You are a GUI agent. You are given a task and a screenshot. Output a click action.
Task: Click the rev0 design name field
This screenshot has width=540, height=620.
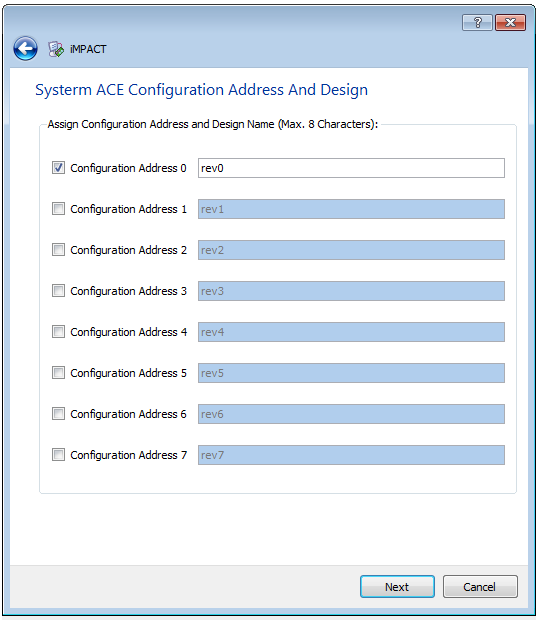click(351, 168)
